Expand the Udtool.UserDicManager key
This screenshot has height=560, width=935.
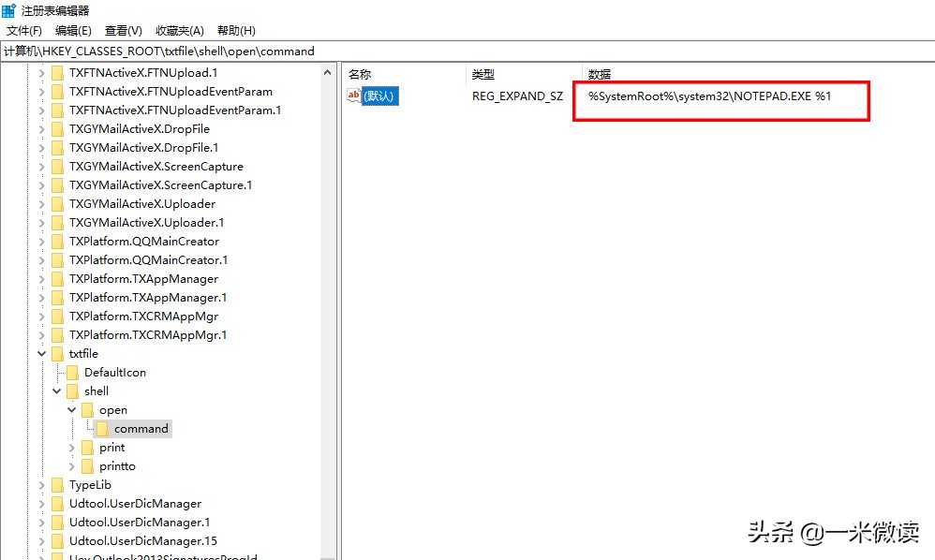pos(42,504)
